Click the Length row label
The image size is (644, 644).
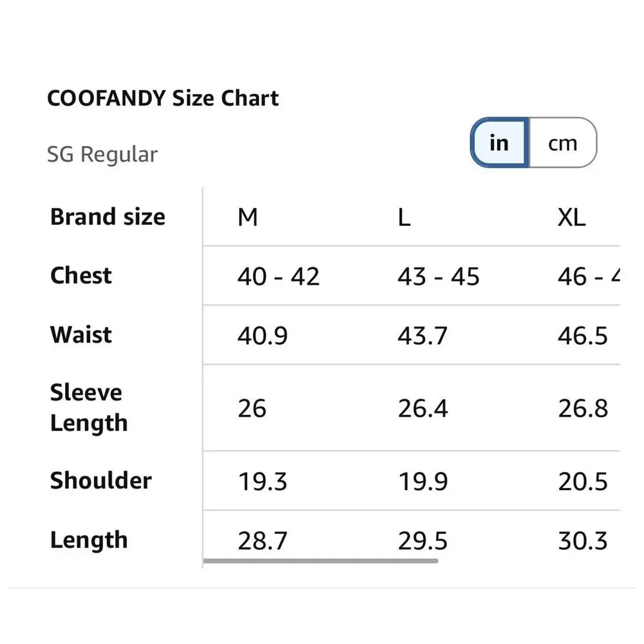click(89, 540)
